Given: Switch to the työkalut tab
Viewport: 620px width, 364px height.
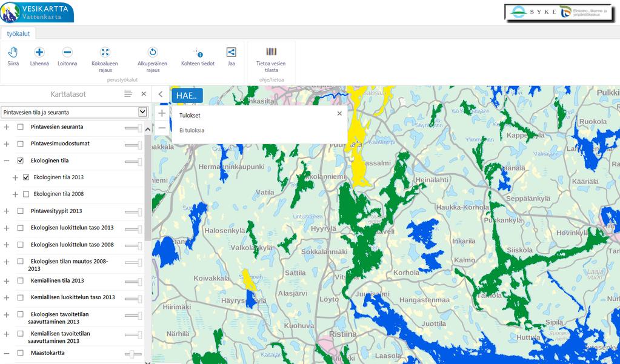Looking at the screenshot, I should pos(18,33).
